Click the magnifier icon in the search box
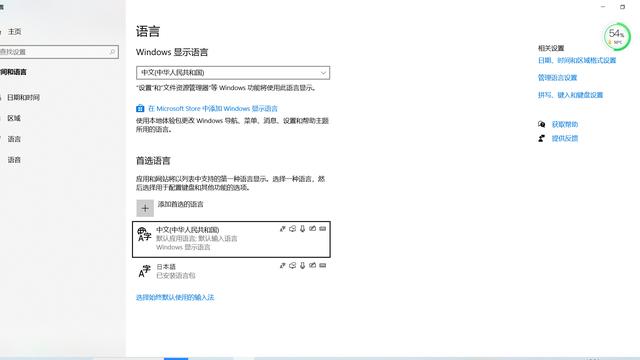This screenshot has height=360, width=640. pos(112,52)
